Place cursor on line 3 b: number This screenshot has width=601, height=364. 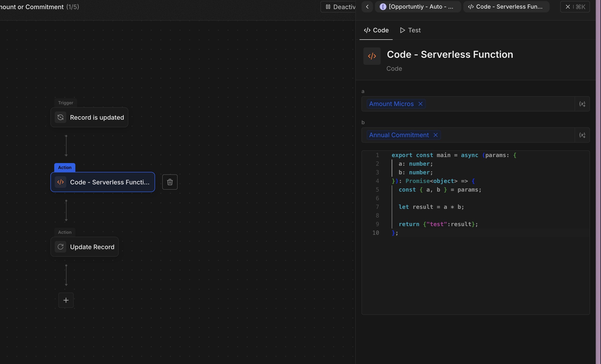point(416,172)
